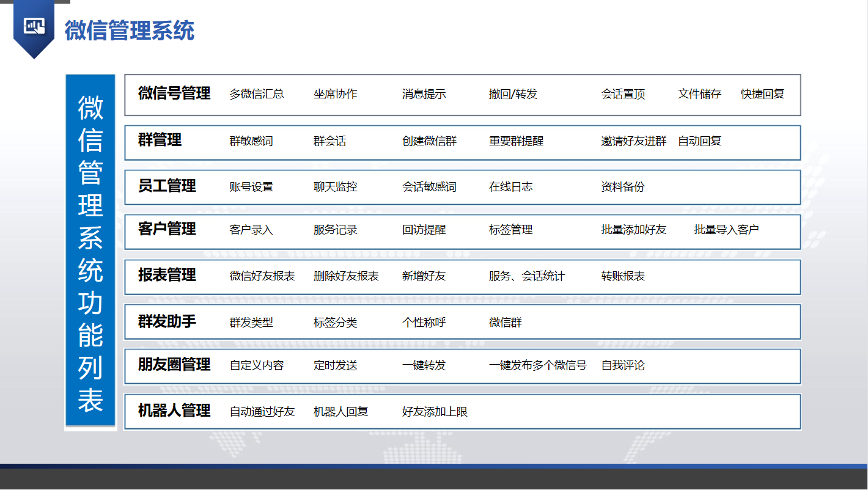Click 自动回复 in the 群管理 row

[699, 141]
